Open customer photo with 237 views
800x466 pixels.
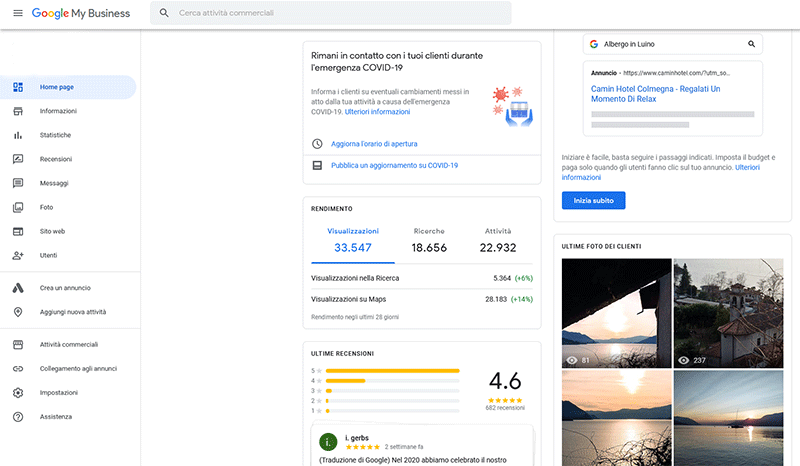point(728,313)
